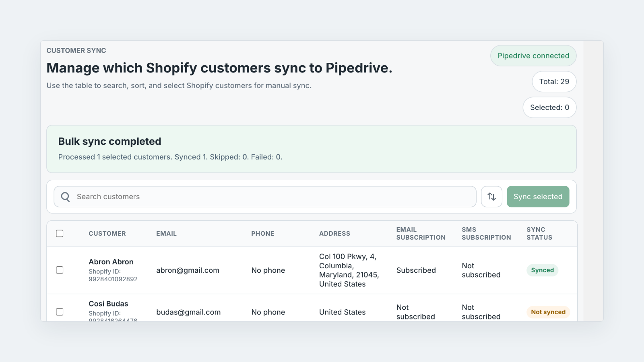Click the Subscribed cell for Abron Abron
This screenshot has width=644, height=362.
click(x=416, y=270)
